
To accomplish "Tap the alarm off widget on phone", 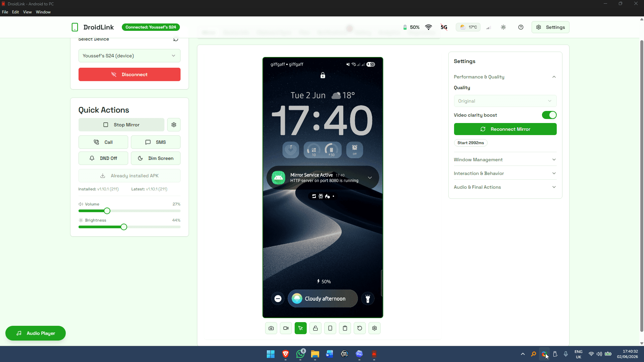I will point(355,150).
